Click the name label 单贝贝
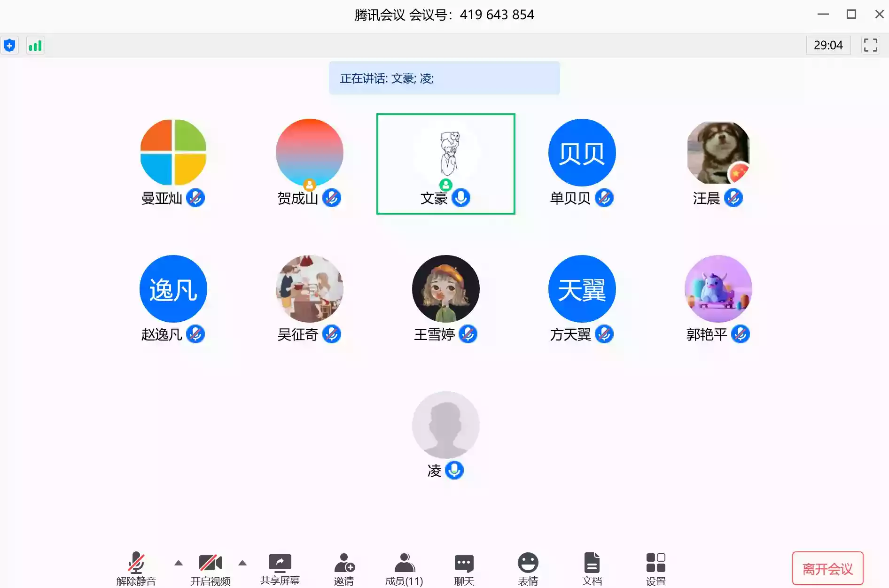This screenshot has height=588, width=889. tap(570, 198)
